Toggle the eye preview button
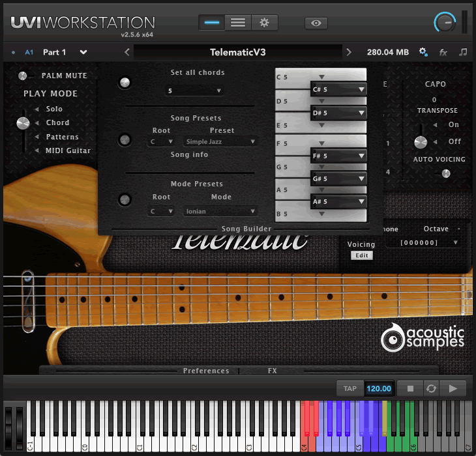The image size is (476, 456). (x=316, y=23)
